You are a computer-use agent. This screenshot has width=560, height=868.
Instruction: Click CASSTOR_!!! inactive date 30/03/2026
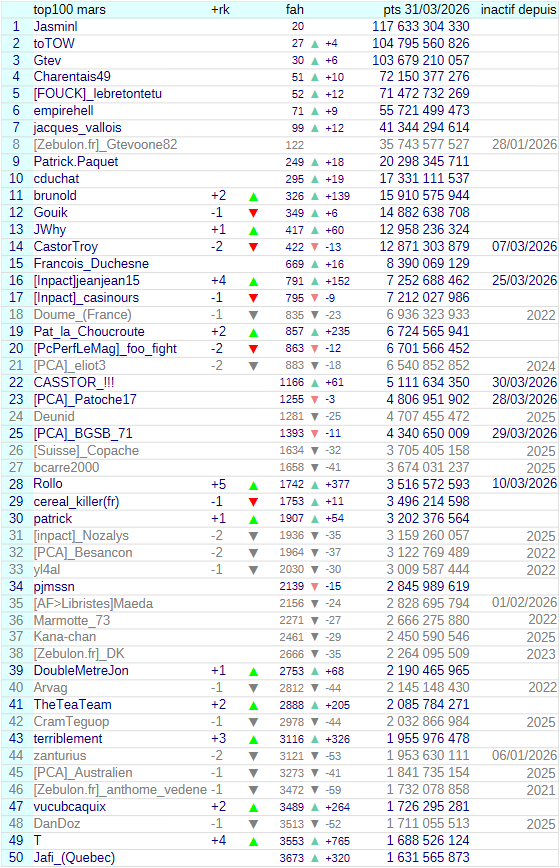(524, 383)
